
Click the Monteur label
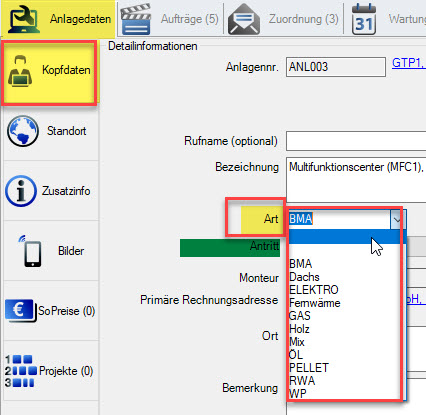click(259, 278)
